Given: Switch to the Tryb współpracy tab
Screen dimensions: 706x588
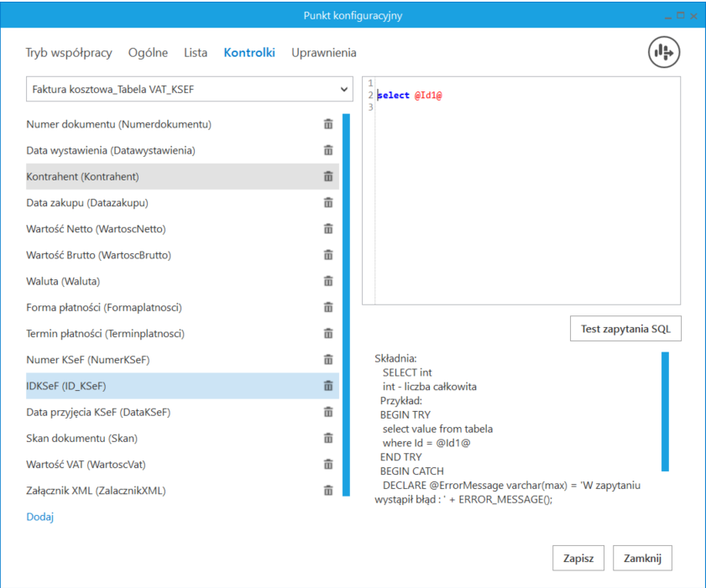Looking at the screenshot, I should [x=69, y=53].
